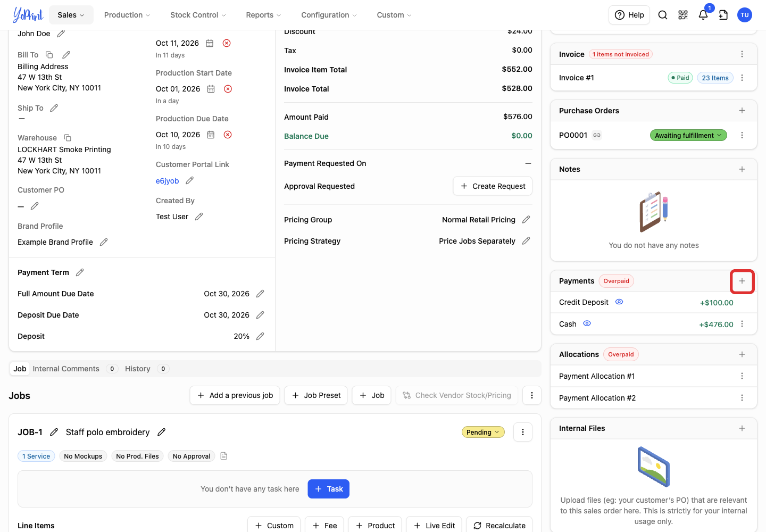Open the Reports menu dropdown
Viewport: 766px width, 532px height.
[x=263, y=15]
